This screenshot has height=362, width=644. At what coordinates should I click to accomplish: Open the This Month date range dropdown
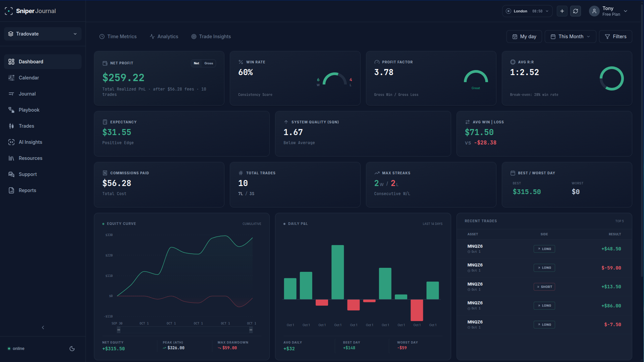point(571,37)
